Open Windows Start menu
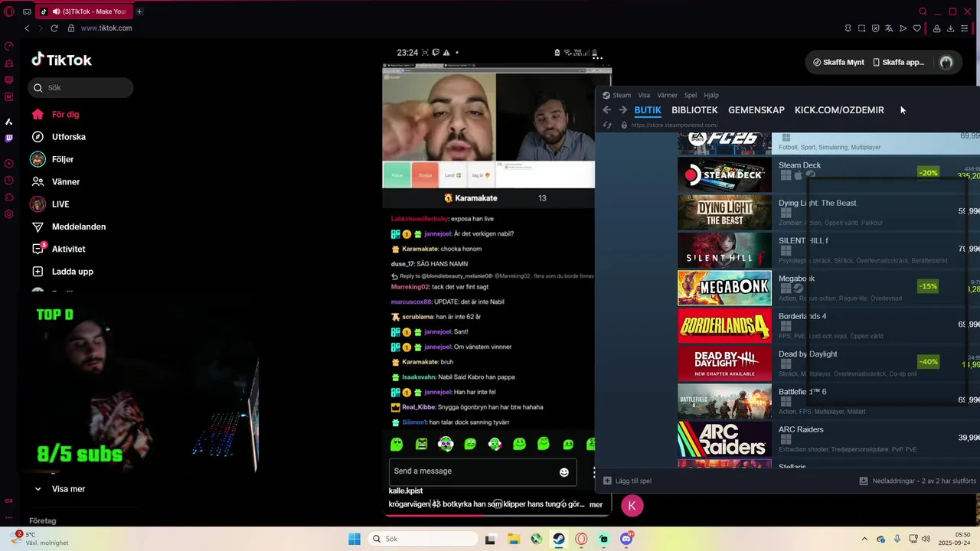980x551 pixels. click(354, 539)
